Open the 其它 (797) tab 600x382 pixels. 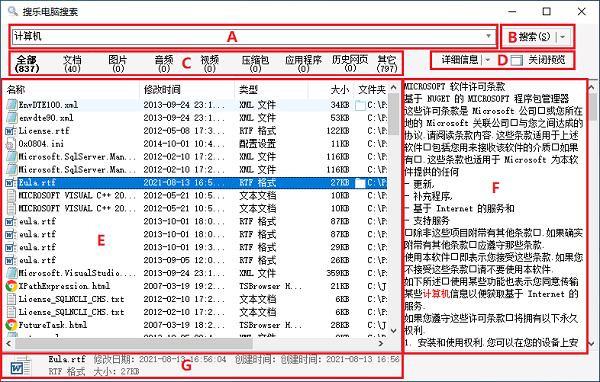click(x=386, y=64)
